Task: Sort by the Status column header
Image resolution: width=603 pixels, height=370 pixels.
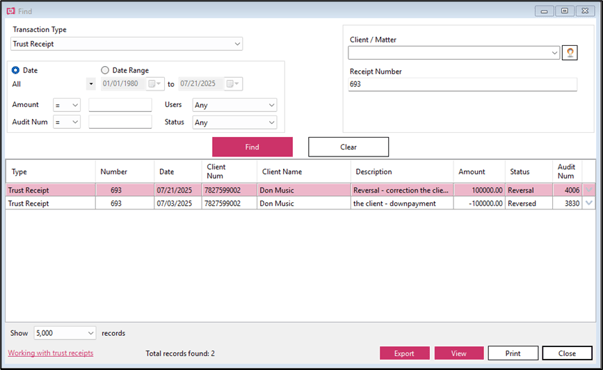Action: point(529,172)
